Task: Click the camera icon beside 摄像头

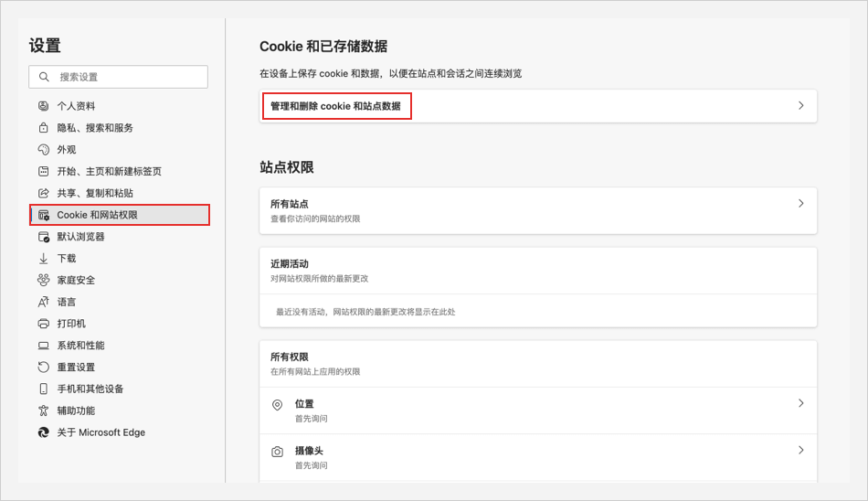Action: pos(277,452)
